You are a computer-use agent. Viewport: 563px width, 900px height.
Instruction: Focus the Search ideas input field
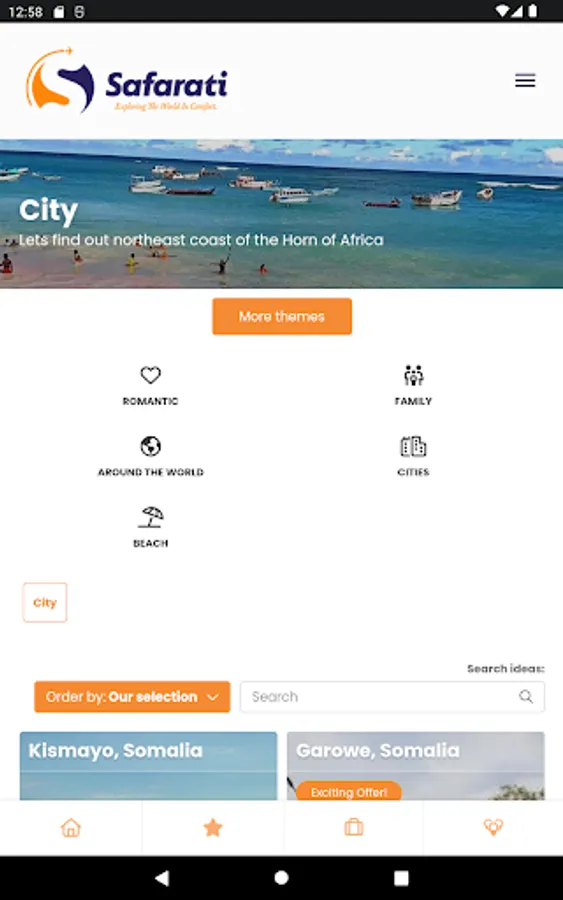click(x=392, y=697)
